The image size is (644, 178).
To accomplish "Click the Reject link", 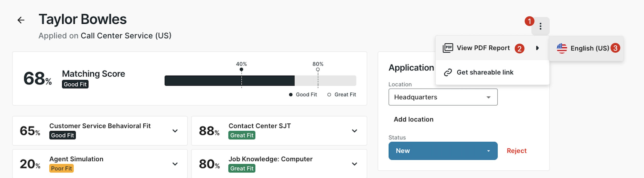I will click(516, 151).
